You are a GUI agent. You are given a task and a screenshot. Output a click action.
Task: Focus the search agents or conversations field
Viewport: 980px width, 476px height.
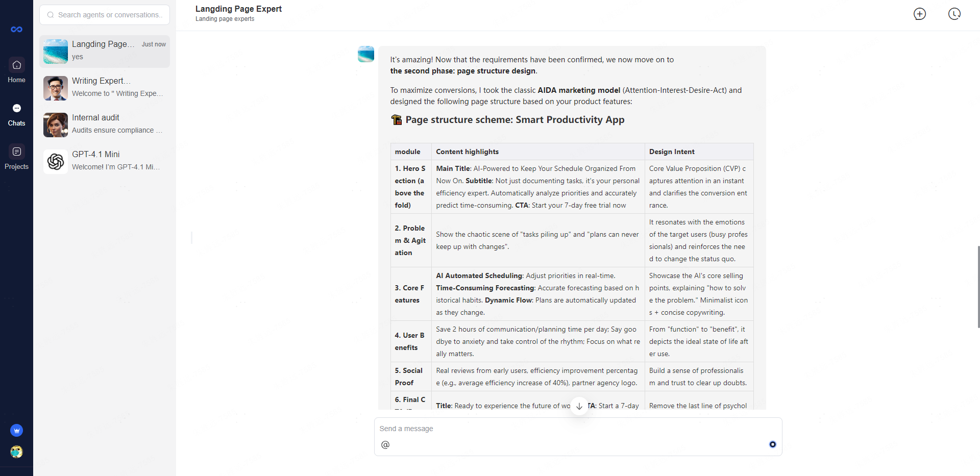[105, 15]
